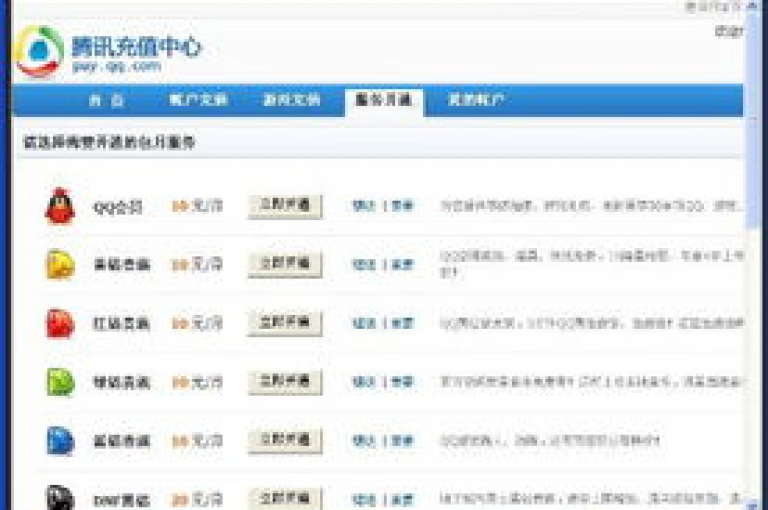Image resolution: width=768 pixels, height=510 pixels.
Task: Click the 索要 link in DNF黑钻 row
Action: click(402, 500)
